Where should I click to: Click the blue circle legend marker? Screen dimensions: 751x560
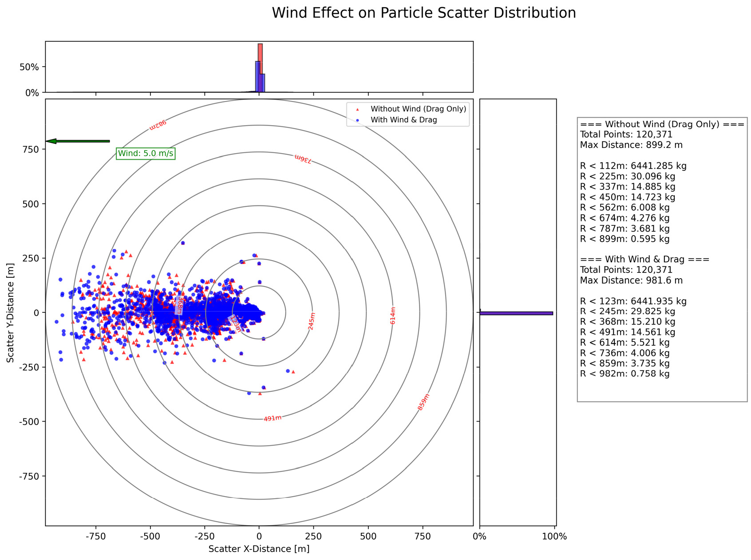(357, 120)
